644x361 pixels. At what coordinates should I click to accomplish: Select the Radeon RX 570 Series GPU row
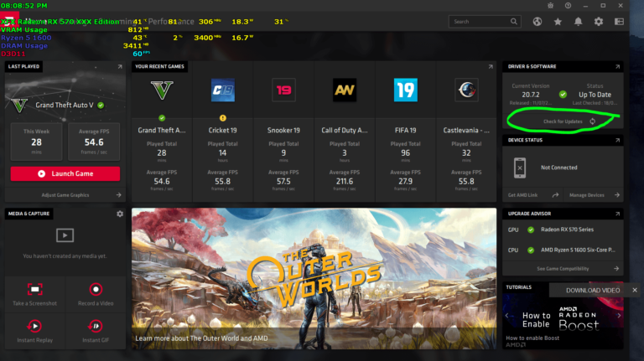tap(563, 229)
